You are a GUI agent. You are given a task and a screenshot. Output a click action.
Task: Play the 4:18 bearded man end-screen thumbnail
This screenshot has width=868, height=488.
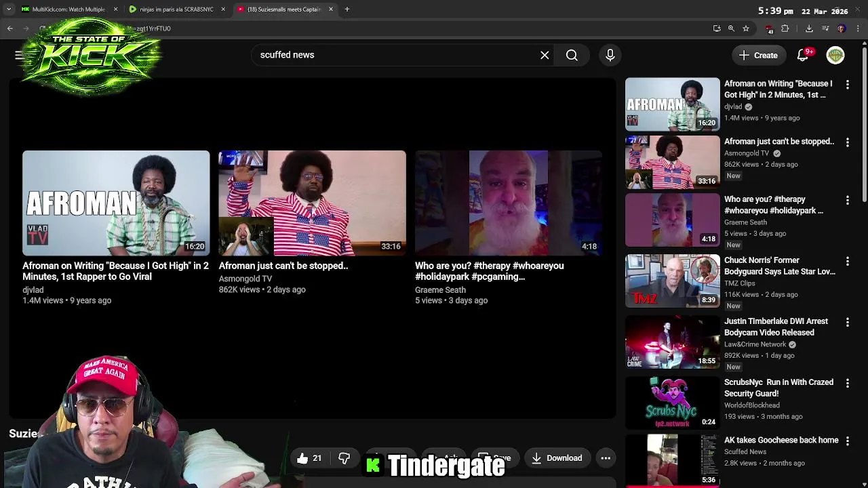pos(508,203)
